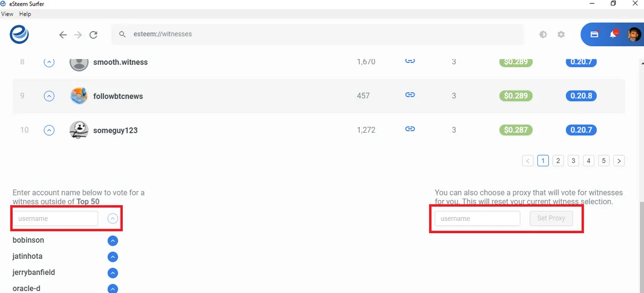The width and height of the screenshot is (644, 293).
Task: Remove vote for bobinson
Action: click(113, 241)
